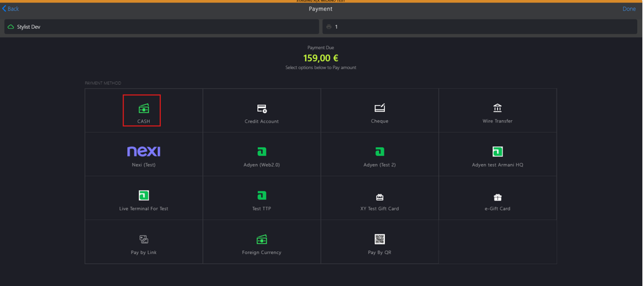Click the Payment Due caption
Viewport: 644px width, 286px height.
click(x=321, y=48)
